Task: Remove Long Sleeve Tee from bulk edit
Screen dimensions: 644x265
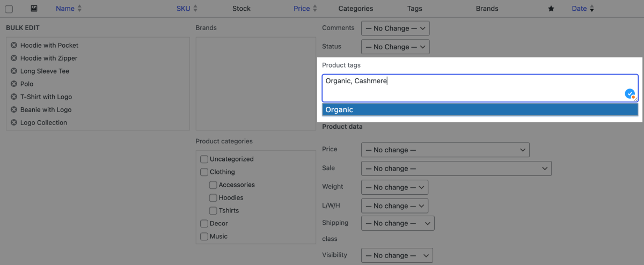Action: pos(14,71)
